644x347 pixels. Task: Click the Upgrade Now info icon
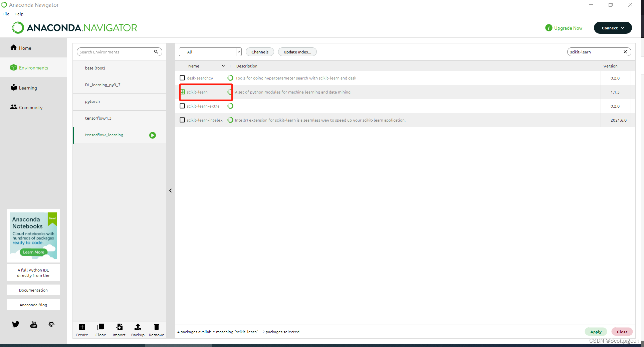tap(549, 28)
